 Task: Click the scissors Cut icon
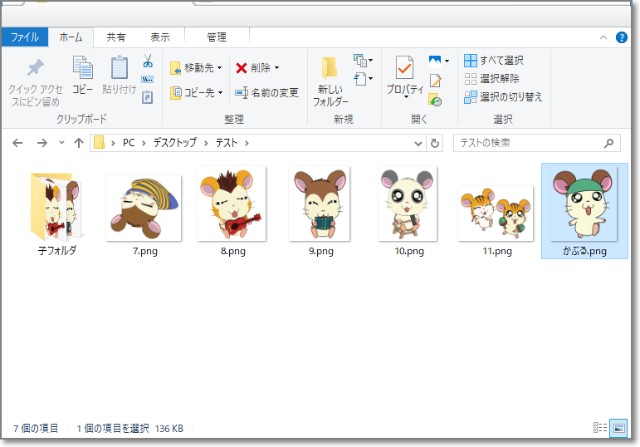pos(148,62)
